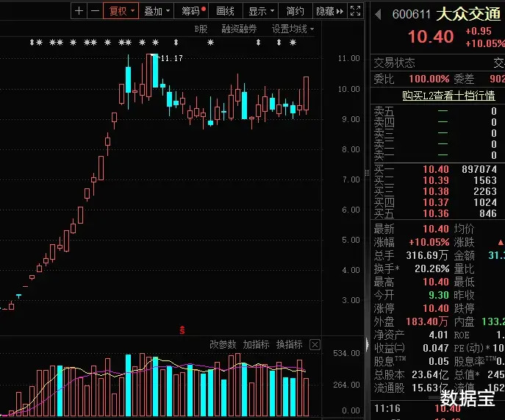505x420 pixels.
Task: Click the 今开 9.30 value
Action: (439, 295)
